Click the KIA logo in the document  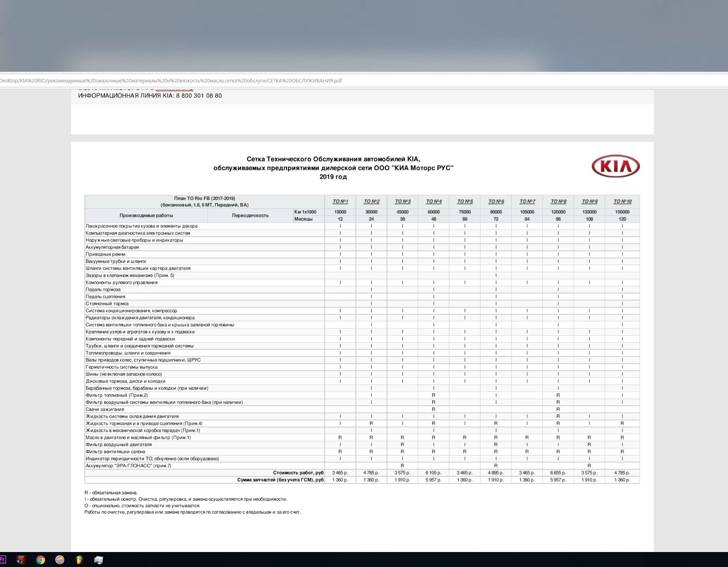[x=615, y=166]
